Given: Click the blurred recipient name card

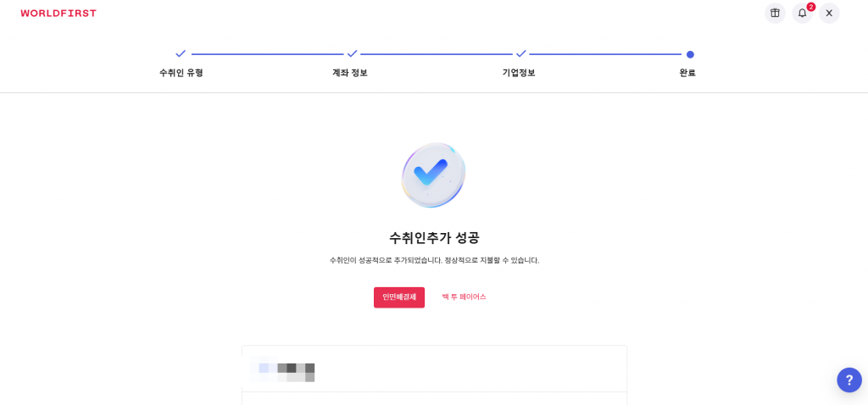Looking at the screenshot, I should 434,369.
